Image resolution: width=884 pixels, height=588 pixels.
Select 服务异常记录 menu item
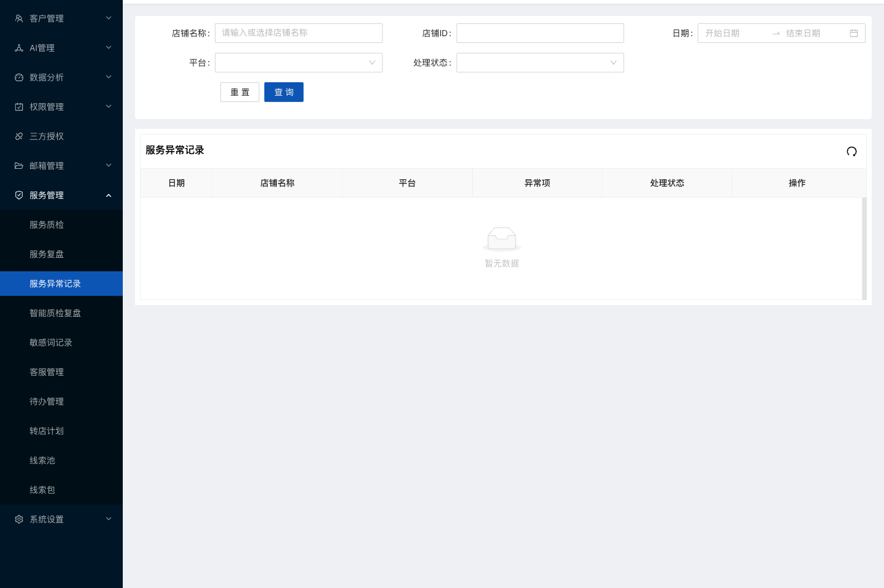[x=61, y=284]
